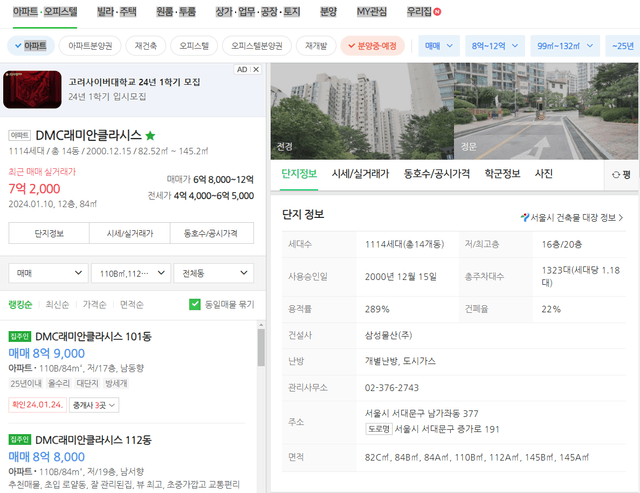Select the 학군정보 tab

coord(502,174)
